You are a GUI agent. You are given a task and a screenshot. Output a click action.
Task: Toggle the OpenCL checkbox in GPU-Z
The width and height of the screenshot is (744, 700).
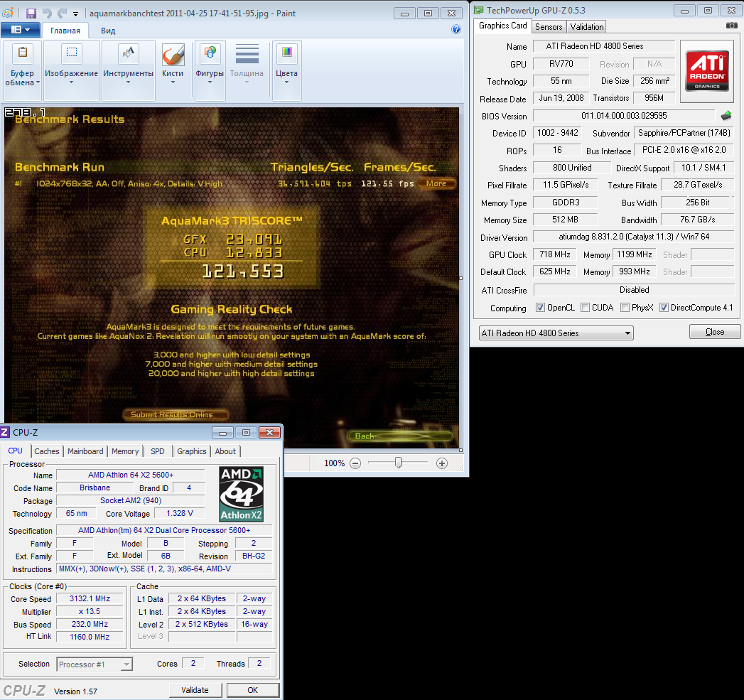click(540, 308)
